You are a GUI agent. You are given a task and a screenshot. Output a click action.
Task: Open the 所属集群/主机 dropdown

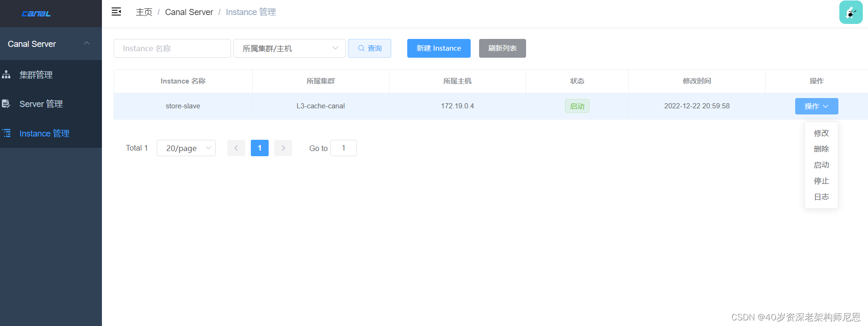(x=289, y=48)
